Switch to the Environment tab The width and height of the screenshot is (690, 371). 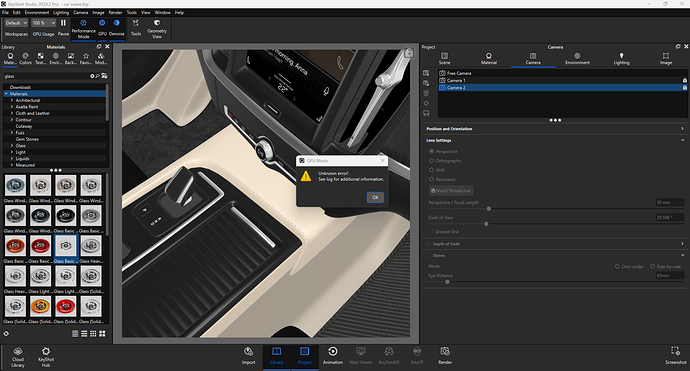[577, 59]
